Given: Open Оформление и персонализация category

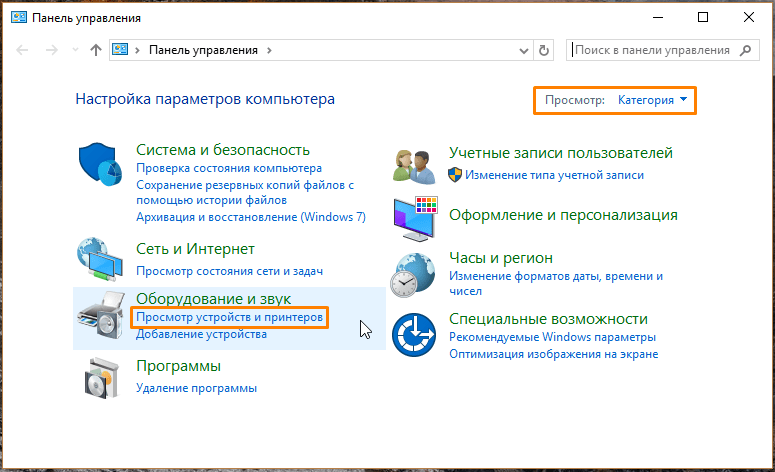Looking at the screenshot, I should (x=563, y=215).
